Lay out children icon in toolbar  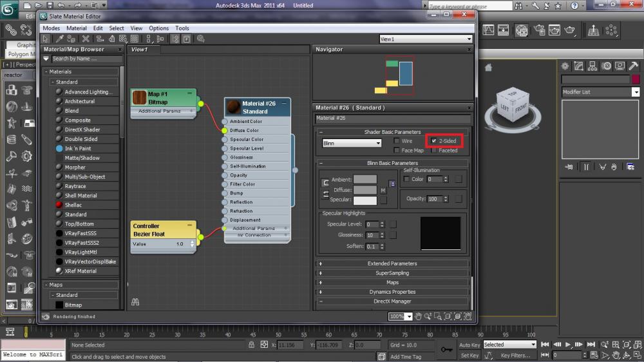pyautogui.click(x=160, y=39)
